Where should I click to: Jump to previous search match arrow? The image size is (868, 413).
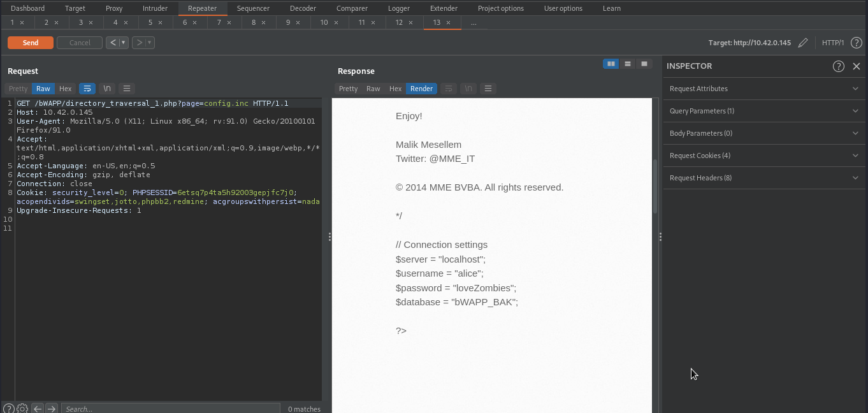click(38, 409)
